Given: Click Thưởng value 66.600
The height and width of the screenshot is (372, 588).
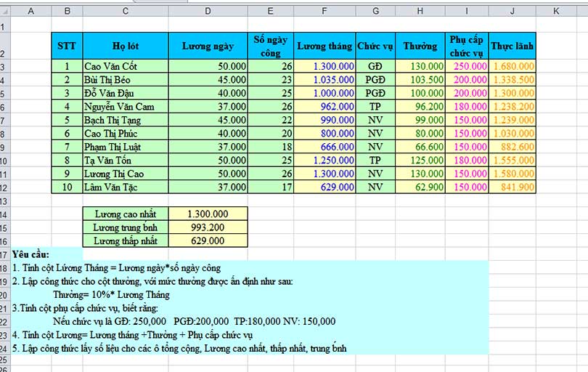Looking at the screenshot, I should 420,147.
